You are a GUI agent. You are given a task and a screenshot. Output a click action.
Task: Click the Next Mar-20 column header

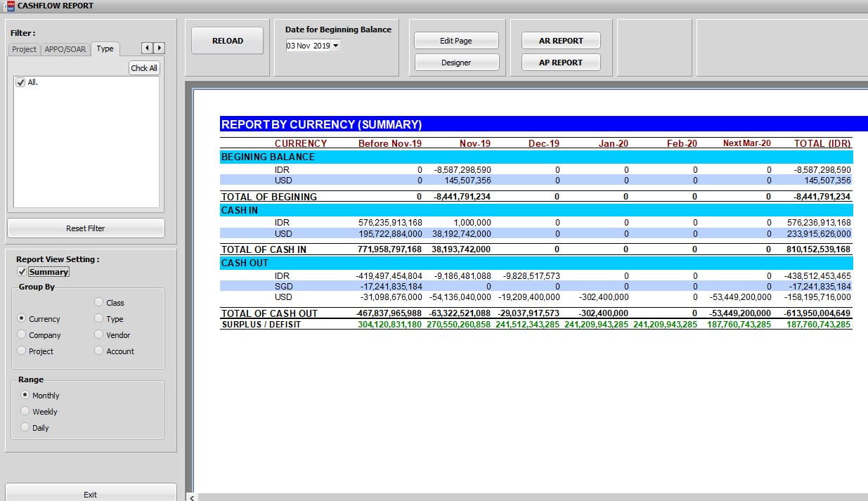(x=747, y=143)
